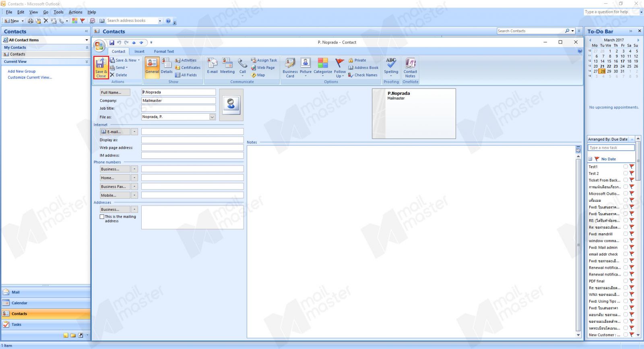Screen dimensions: 644x349
Task: Click the Job title input field
Action: click(178, 108)
